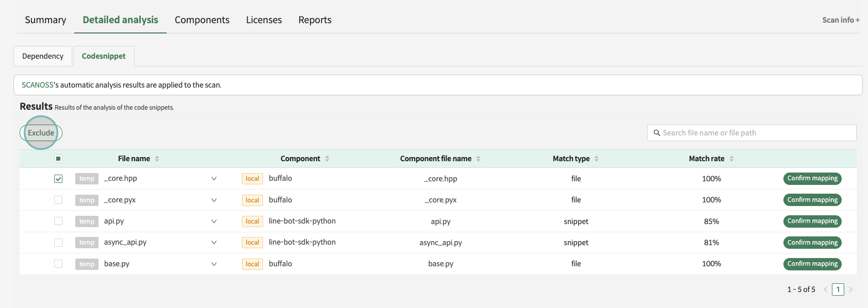Screen dimensions: 868x308
Task: Go to previous page arrow
Action: (825, 289)
